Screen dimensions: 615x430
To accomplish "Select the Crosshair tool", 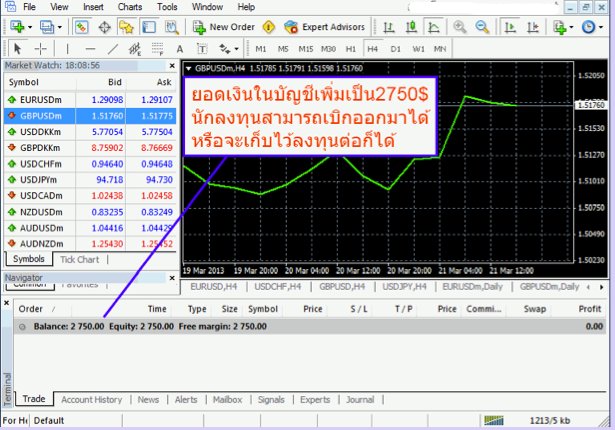I will click(x=40, y=49).
